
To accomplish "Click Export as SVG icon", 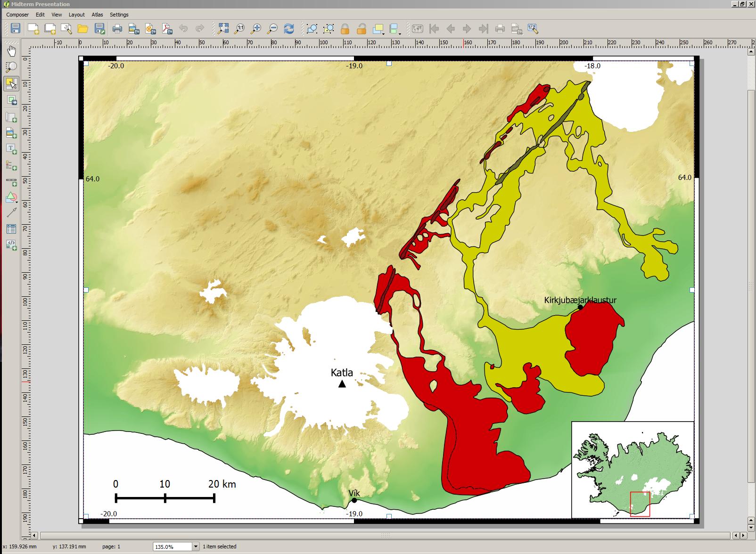I will point(150,29).
